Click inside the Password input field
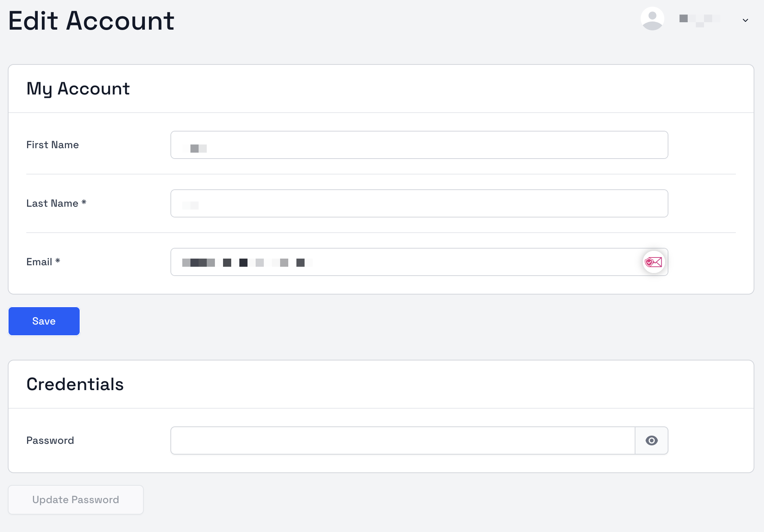764x532 pixels. pos(402,440)
